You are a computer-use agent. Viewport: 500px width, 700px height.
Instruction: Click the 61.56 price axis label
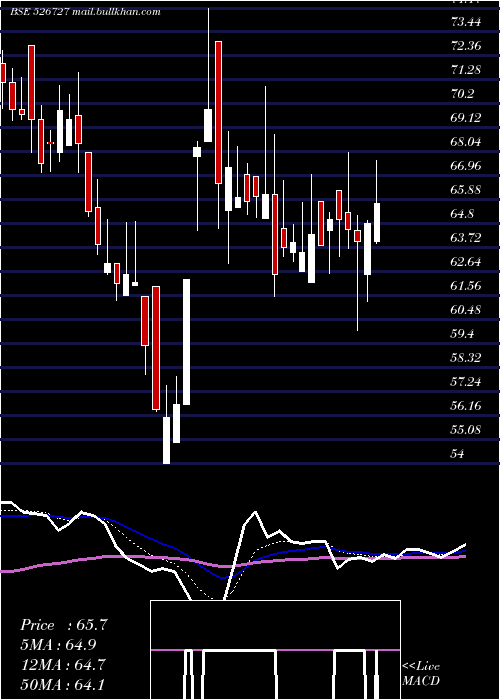466,286
